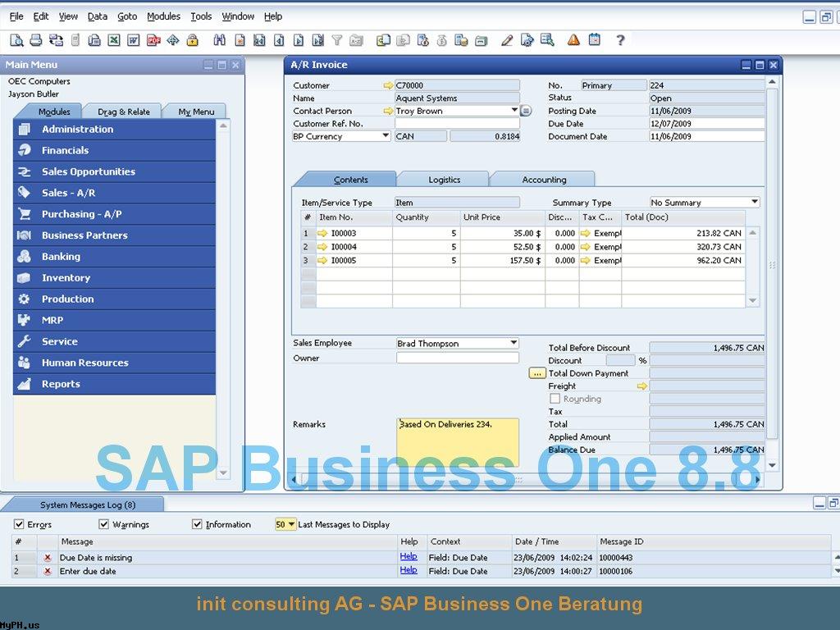Toggle the Warnings checkbox

104,524
